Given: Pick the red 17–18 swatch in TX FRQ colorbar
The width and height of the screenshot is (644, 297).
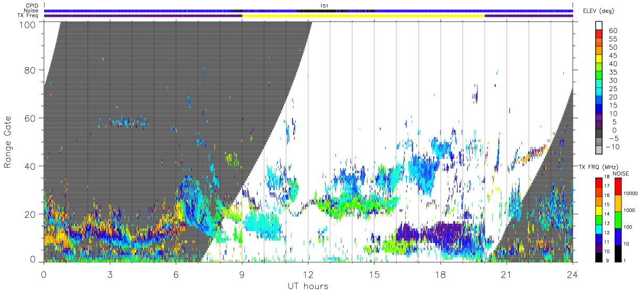Looking at the screenshot, I should coord(598,182).
